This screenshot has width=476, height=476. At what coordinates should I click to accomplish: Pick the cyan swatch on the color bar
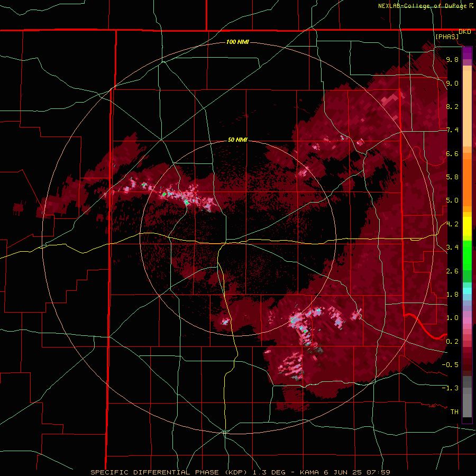pos(467,291)
